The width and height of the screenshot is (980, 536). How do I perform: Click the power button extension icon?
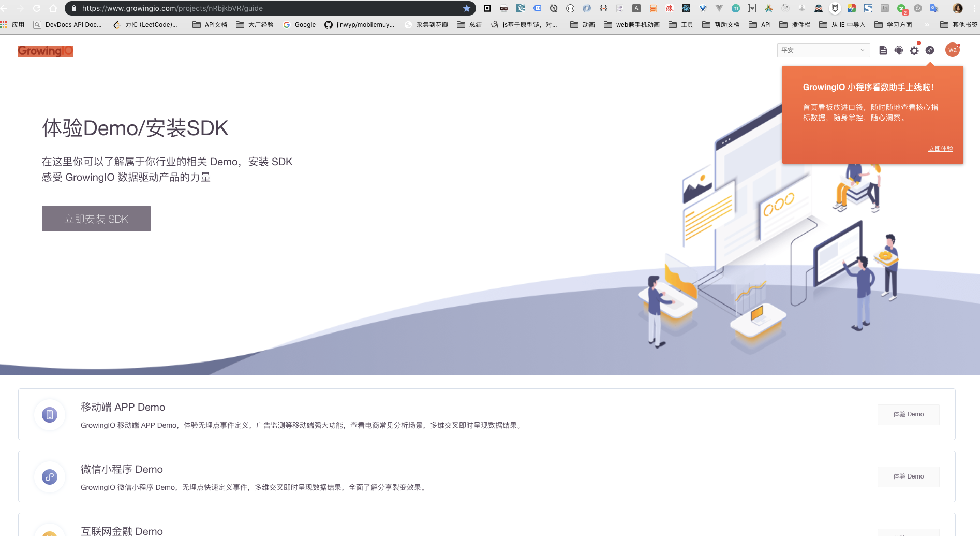(x=918, y=8)
